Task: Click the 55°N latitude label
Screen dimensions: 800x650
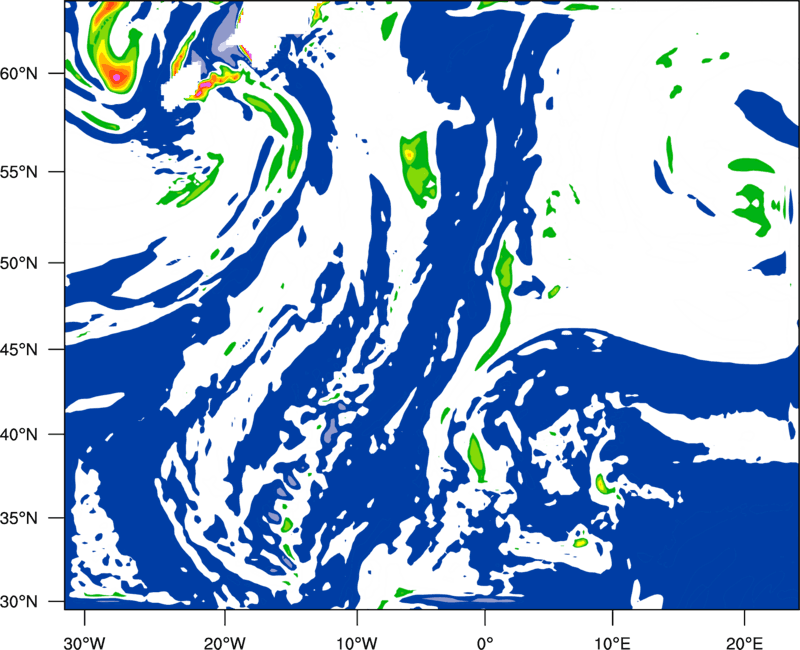Action: click(19, 172)
